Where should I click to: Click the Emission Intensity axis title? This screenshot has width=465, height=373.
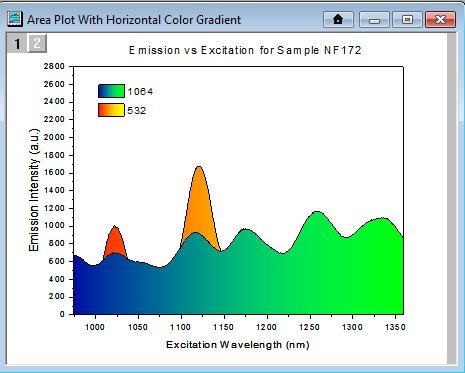(x=34, y=190)
